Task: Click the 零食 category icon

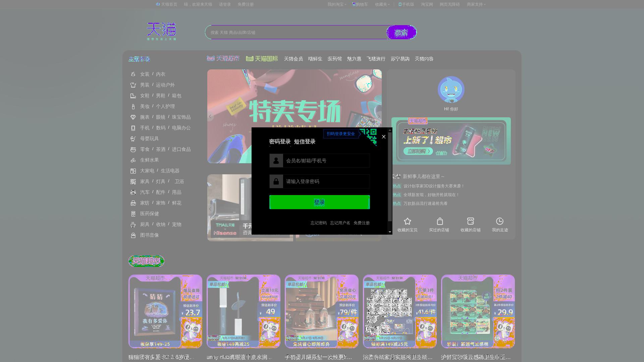Action: pos(133,149)
